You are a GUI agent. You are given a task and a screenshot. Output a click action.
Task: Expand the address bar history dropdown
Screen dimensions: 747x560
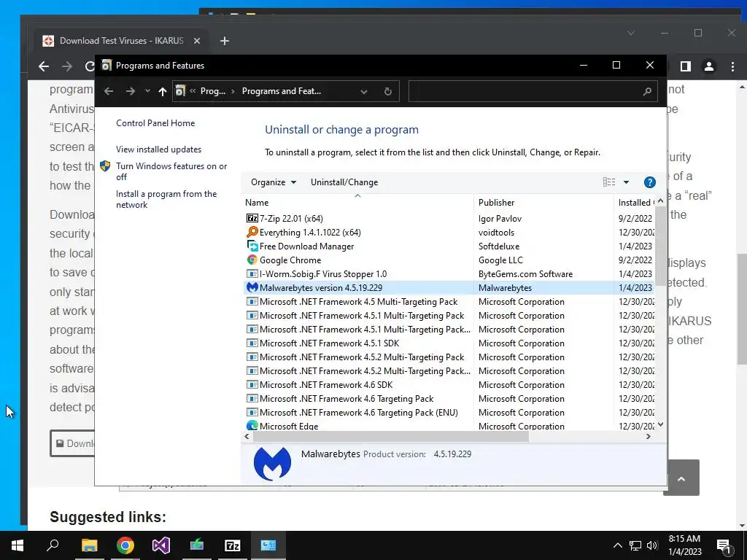pos(364,91)
